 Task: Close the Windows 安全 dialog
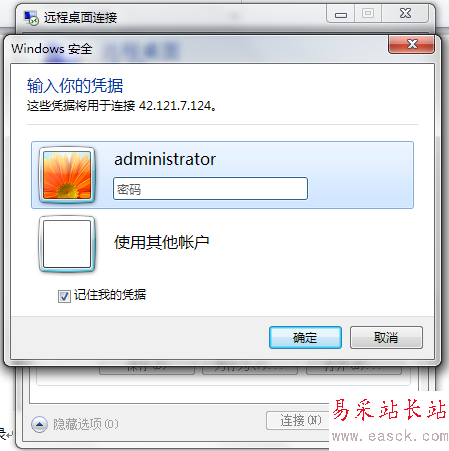click(x=411, y=44)
